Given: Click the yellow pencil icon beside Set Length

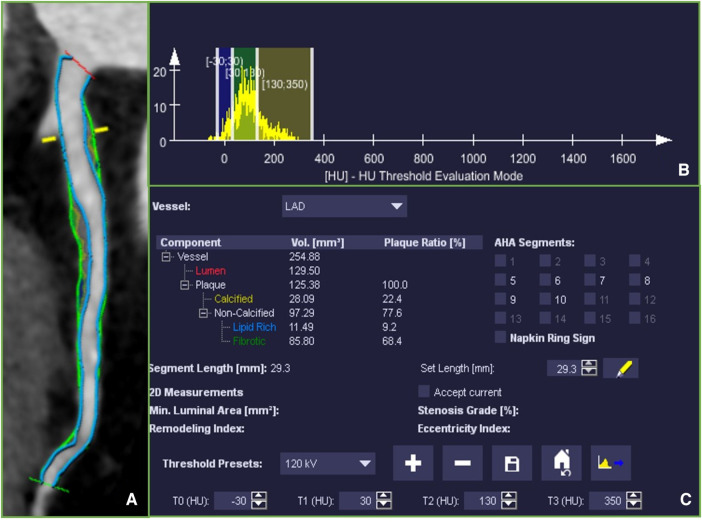Looking at the screenshot, I should [x=621, y=369].
